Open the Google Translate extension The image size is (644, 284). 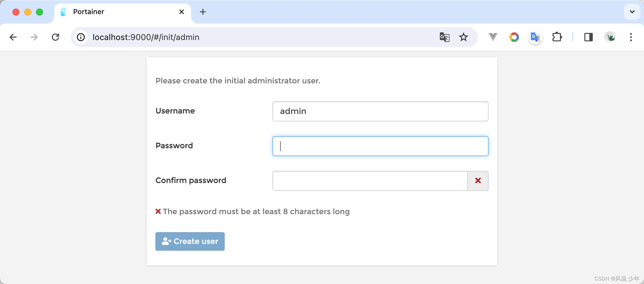pos(535,37)
